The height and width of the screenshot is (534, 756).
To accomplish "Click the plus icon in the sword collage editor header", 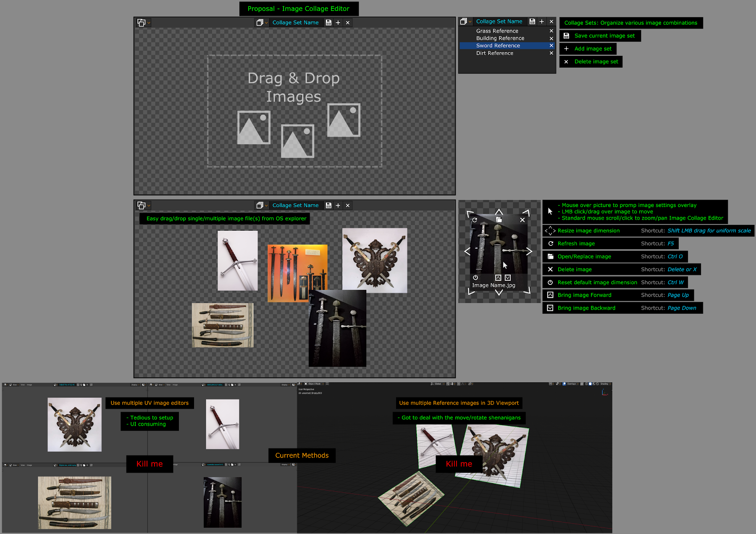I will pyautogui.click(x=338, y=205).
